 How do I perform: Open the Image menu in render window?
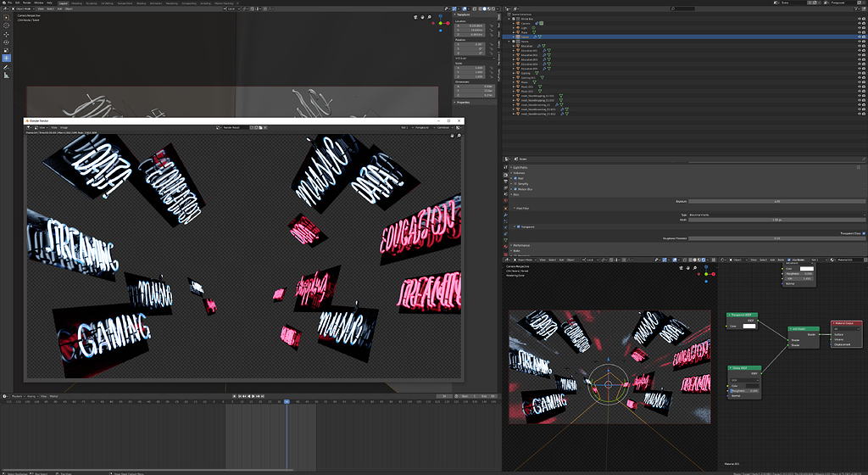(x=64, y=127)
